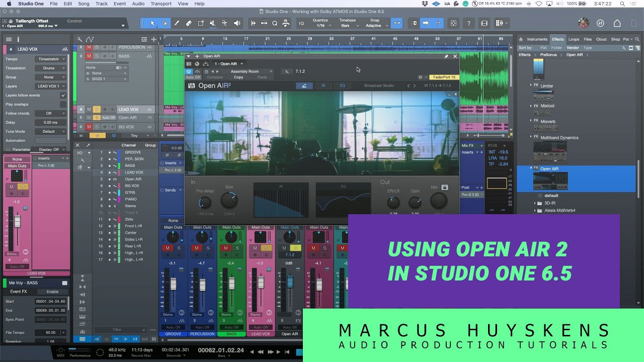644x362 pixels.
Task: Toggle the 'Play overlaps' checkbox
Action: click(63, 104)
